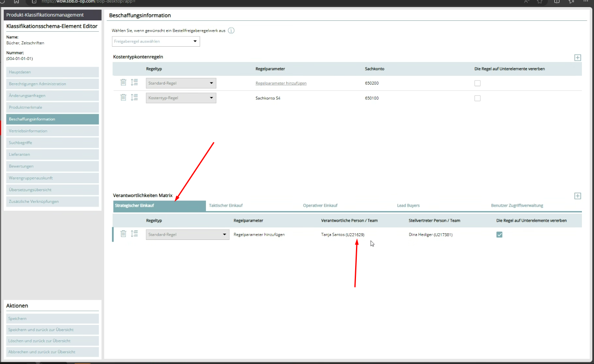Enable inheritance checkbox for Sachkonto 650200
Screen dimensions: 594x364
coord(477,83)
